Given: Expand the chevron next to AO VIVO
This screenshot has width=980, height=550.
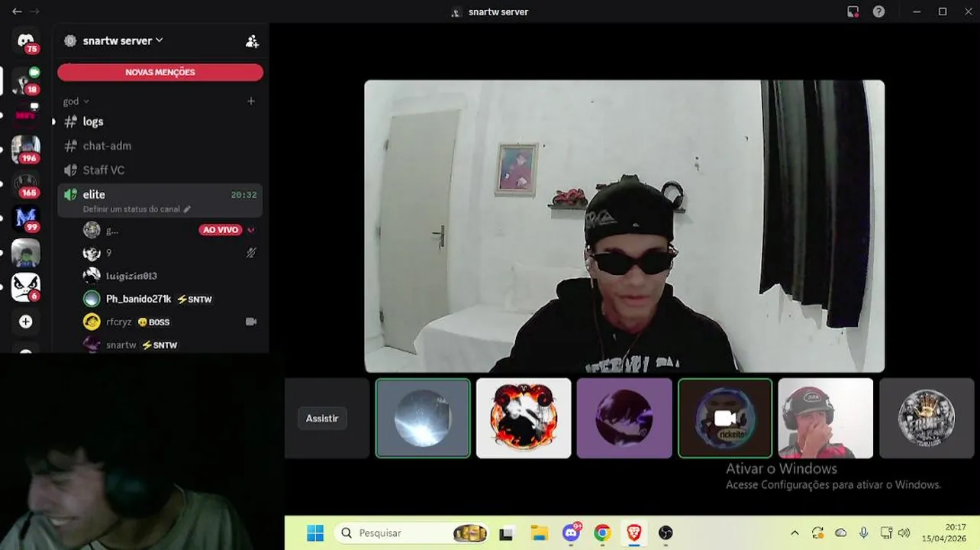Looking at the screenshot, I should pos(251,230).
